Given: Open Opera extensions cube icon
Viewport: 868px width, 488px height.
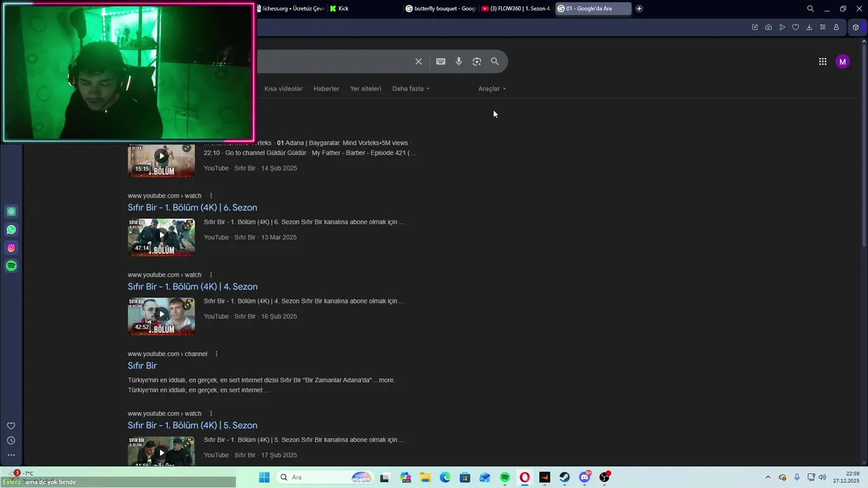Looking at the screenshot, I should tap(856, 27).
